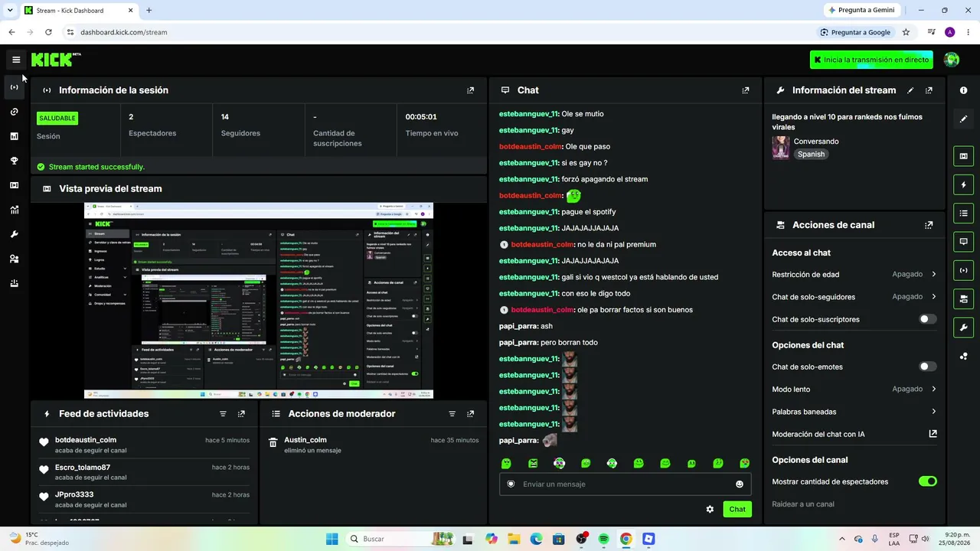The height and width of the screenshot is (551, 980).
Task: Pop out the Chat panel
Action: point(746,90)
